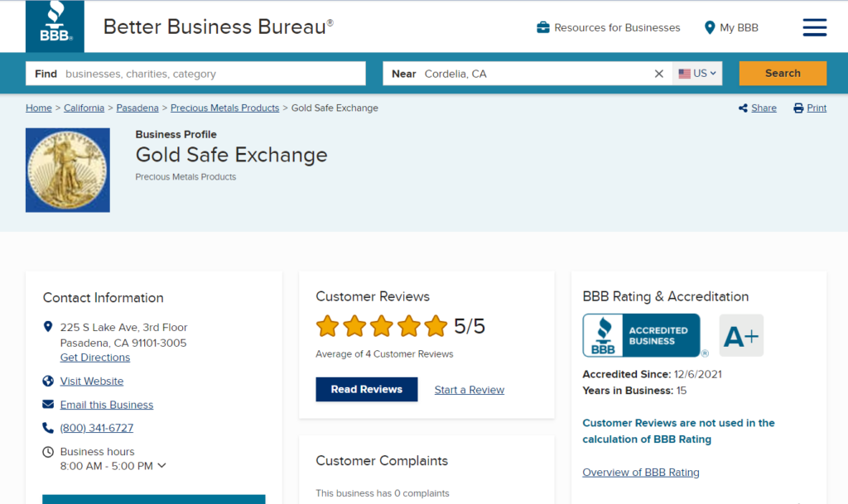This screenshot has width=848, height=504.
Task: Click the Better Business Bureau title text
Action: tap(219, 27)
